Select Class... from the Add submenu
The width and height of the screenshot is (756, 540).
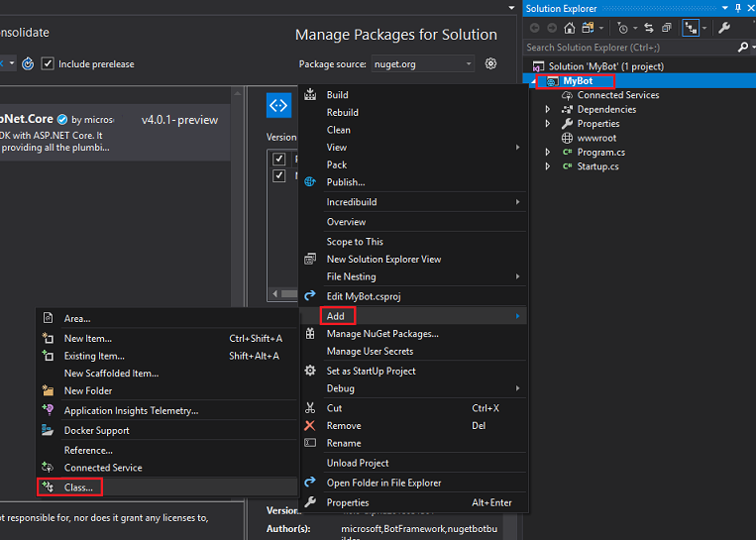pyautogui.click(x=78, y=487)
